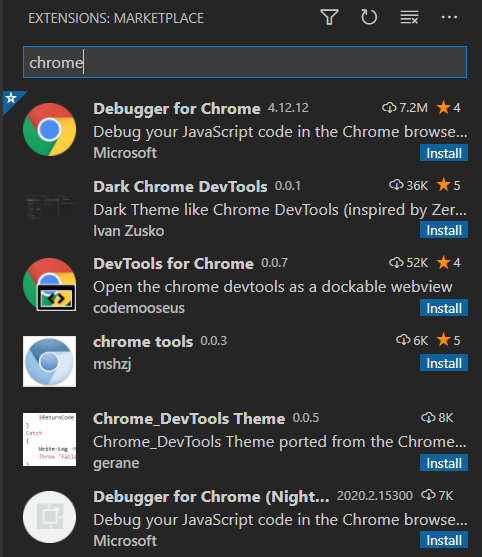Open the filter extensions funnel icon
This screenshot has width=482, height=557.
click(329, 17)
